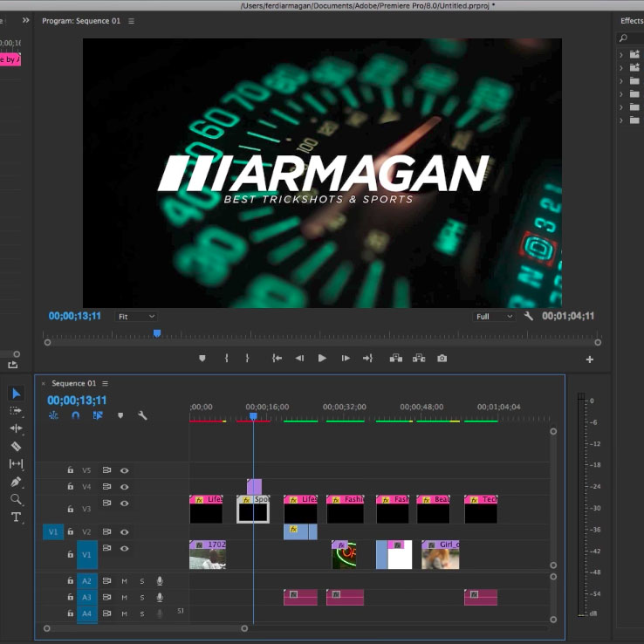The height and width of the screenshot is (644, 644).
Task: Select the Pen tool
Action: 16,482
